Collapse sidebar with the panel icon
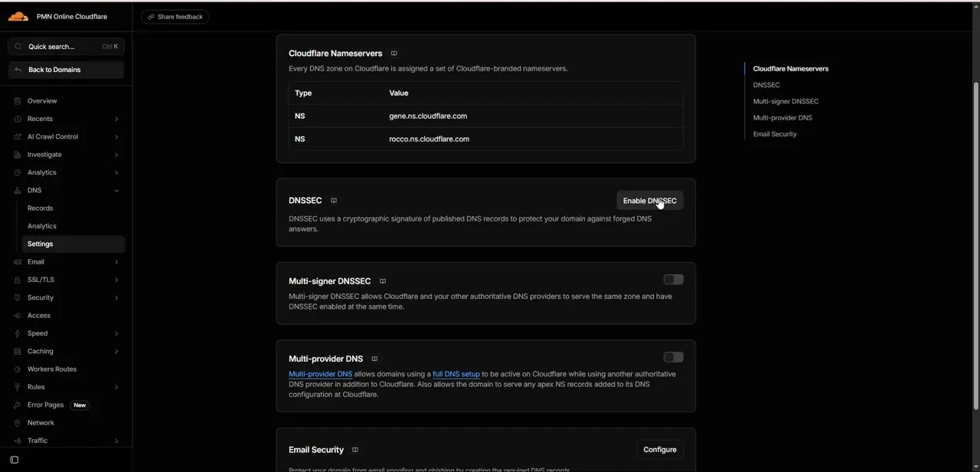This screenshot has height=472, width=980. point(14,460)
